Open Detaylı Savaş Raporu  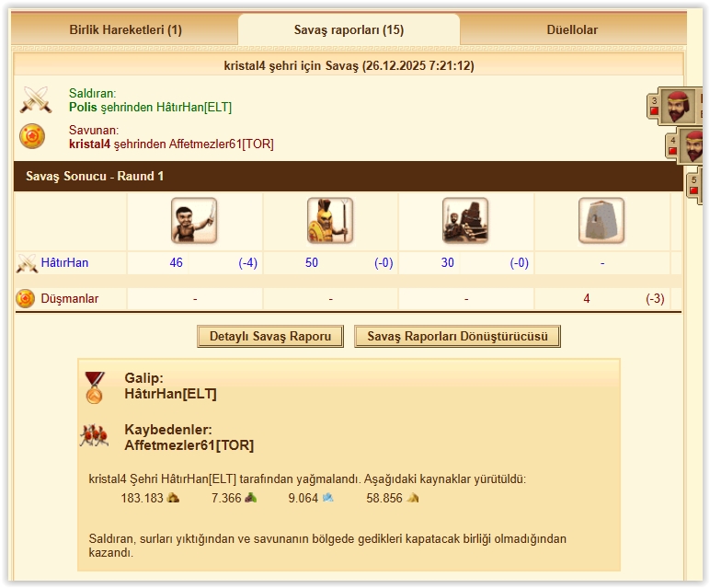click(x=270, y=336)
